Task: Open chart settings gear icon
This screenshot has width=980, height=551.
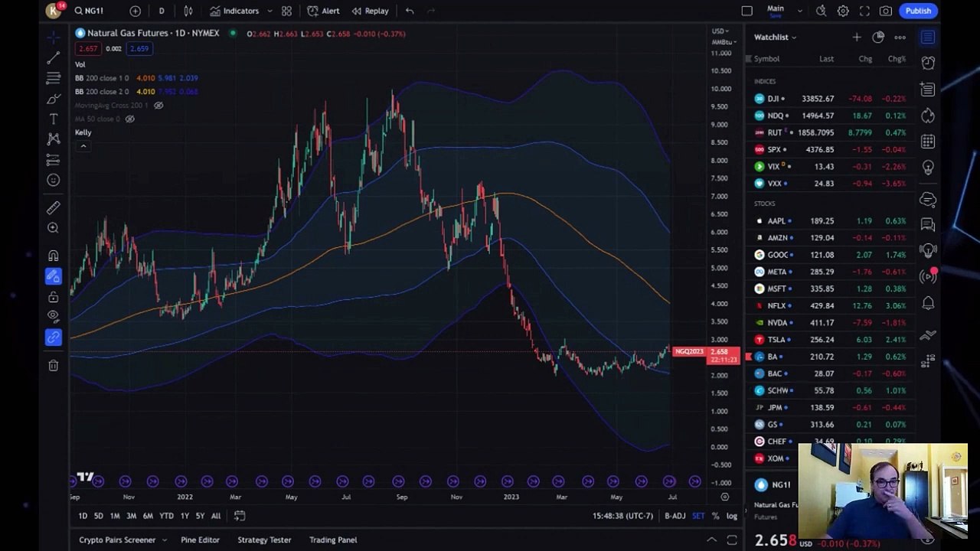Action: pos(843,11)
